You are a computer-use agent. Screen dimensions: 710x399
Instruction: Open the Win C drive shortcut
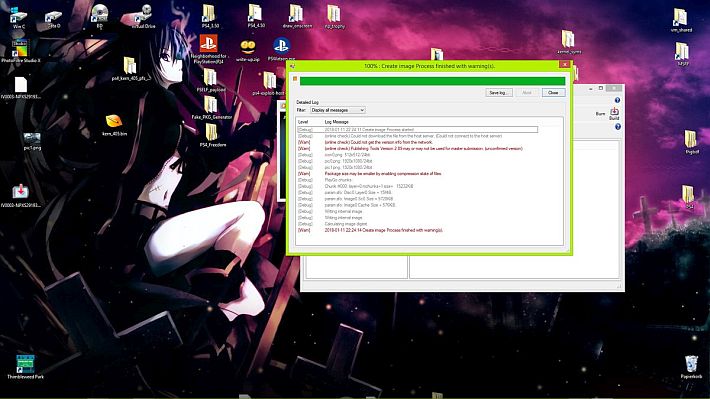tap(18, 17)
